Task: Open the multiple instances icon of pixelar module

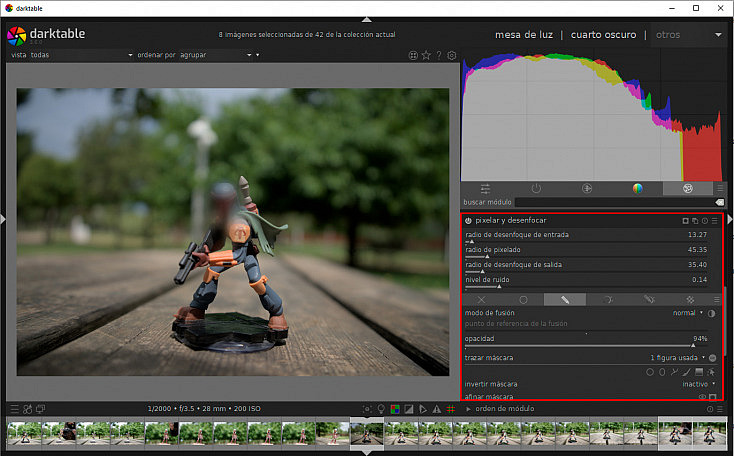Action: pos(695,221)
